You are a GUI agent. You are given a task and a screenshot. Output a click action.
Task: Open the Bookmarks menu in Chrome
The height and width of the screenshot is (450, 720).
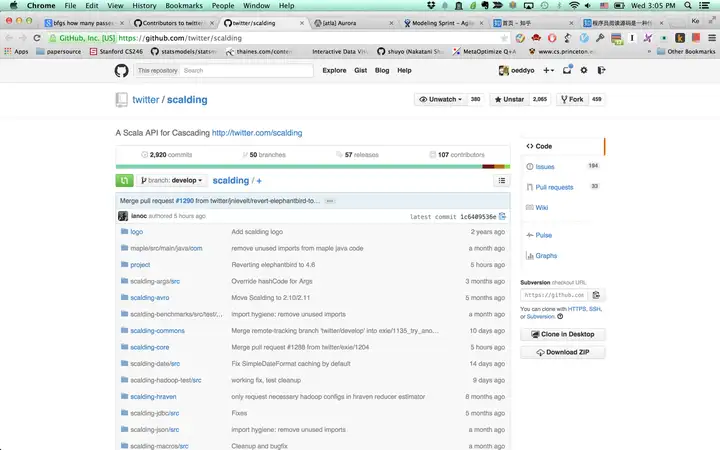184,6
